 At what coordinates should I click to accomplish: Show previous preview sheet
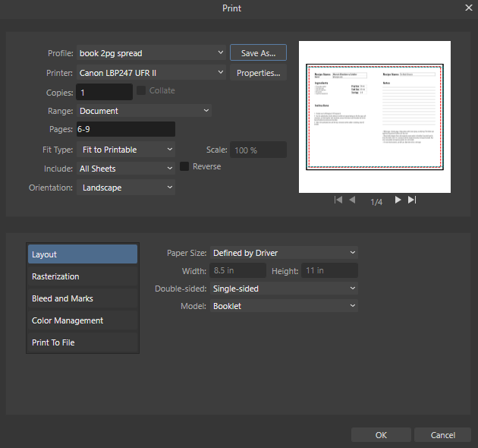(352, 200)
